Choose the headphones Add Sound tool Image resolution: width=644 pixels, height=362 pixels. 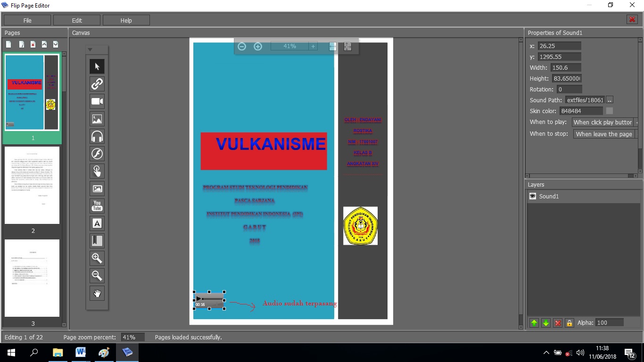pos(97,136)
